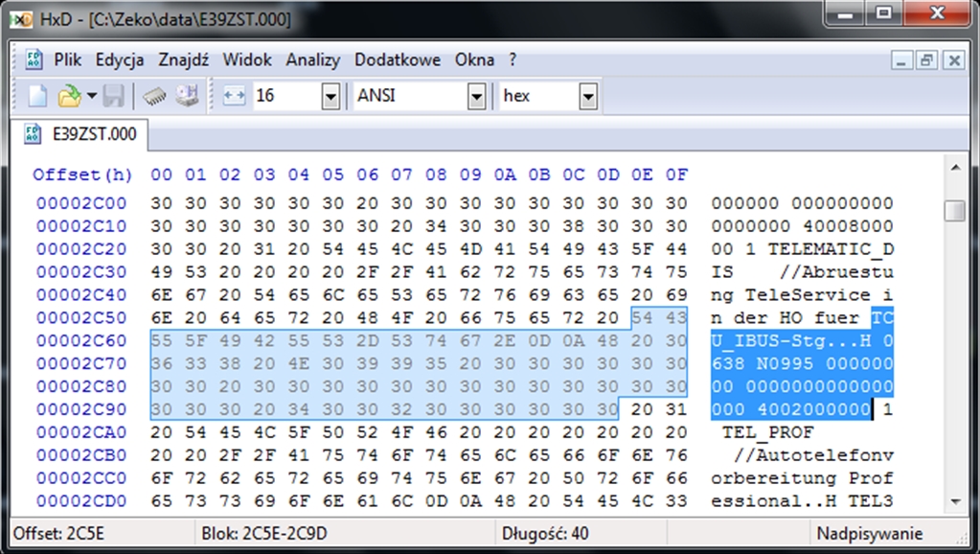Open the Edycja menu
This screenshot has width=980, height=554.
pos(120,60)
